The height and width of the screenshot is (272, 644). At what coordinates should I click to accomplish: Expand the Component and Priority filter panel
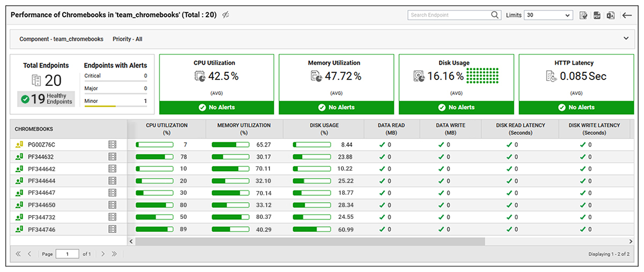point(625,39)
